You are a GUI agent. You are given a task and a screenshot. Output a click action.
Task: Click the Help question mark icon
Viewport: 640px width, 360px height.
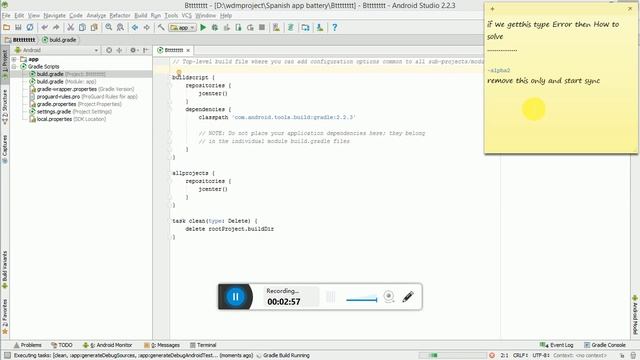click(x=334, y=27)
